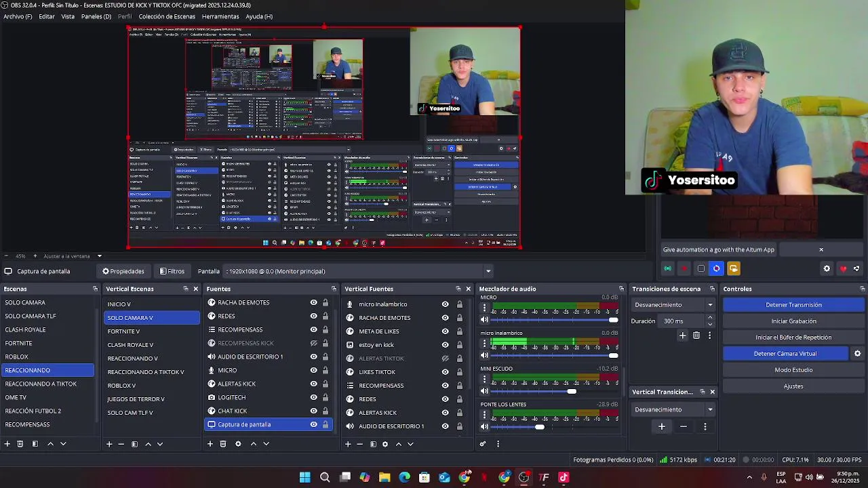
Task: Show ALERTAS TIKTOK in Vertical Fuentes
Action: 445,359
